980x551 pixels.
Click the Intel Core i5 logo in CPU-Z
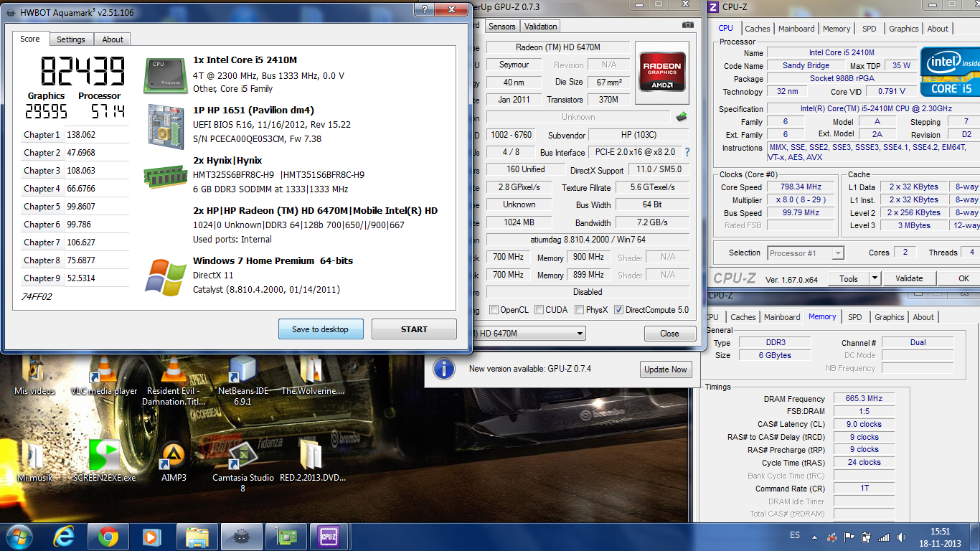coord(951,72)
